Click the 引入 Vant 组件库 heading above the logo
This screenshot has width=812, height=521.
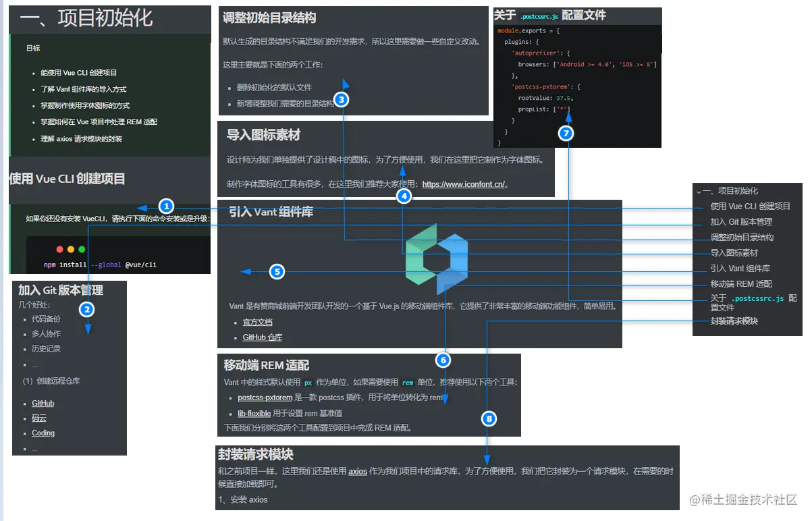point(271,212)
